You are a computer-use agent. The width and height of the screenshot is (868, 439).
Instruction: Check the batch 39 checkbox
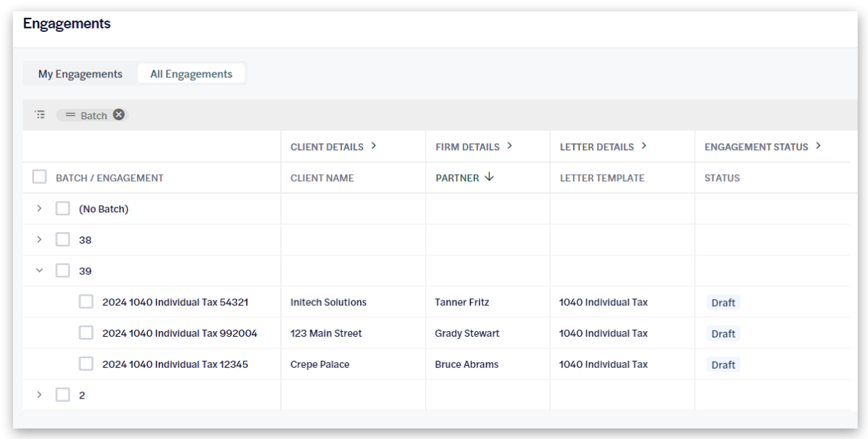(63, 271)
